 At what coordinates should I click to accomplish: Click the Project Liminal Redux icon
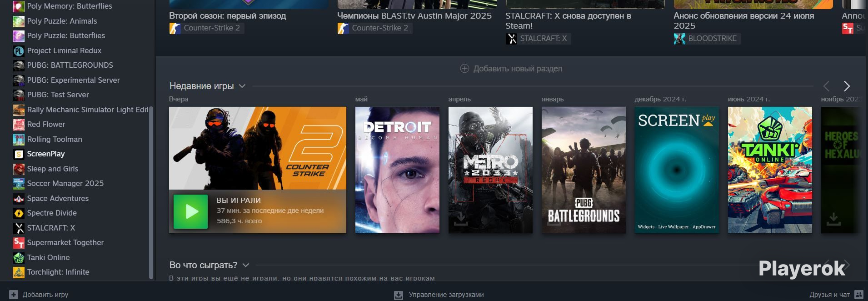tap(19, 50)
